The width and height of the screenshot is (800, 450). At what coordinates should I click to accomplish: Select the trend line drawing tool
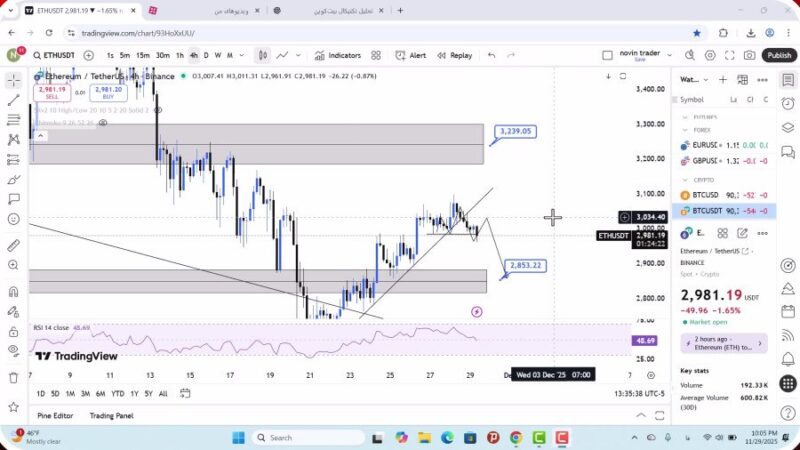point(13,100)
